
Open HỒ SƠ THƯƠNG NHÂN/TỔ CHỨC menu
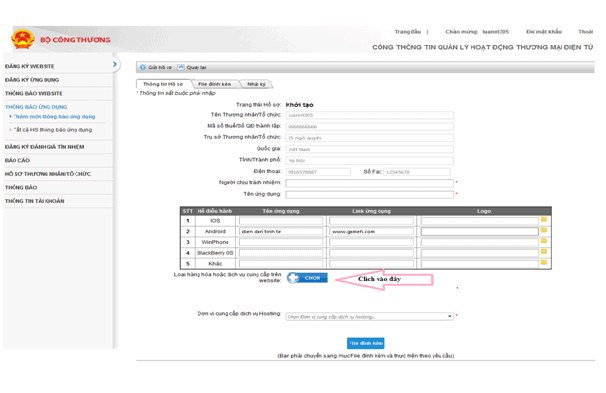pos(48,174)
